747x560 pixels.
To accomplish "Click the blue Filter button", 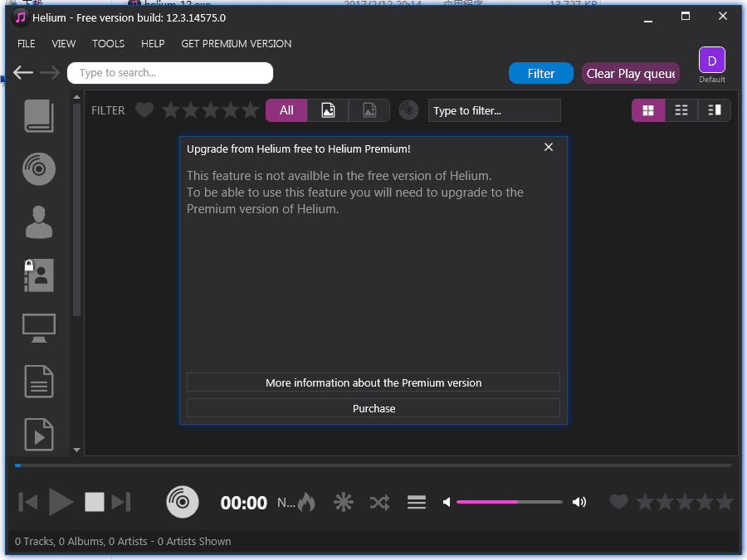I will [540, 73].
